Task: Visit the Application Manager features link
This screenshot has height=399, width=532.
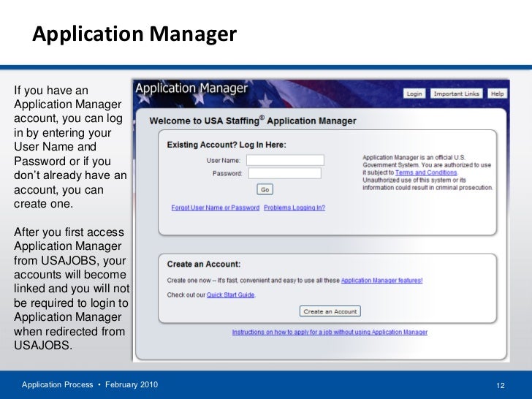Action: (x=381, y=280)
